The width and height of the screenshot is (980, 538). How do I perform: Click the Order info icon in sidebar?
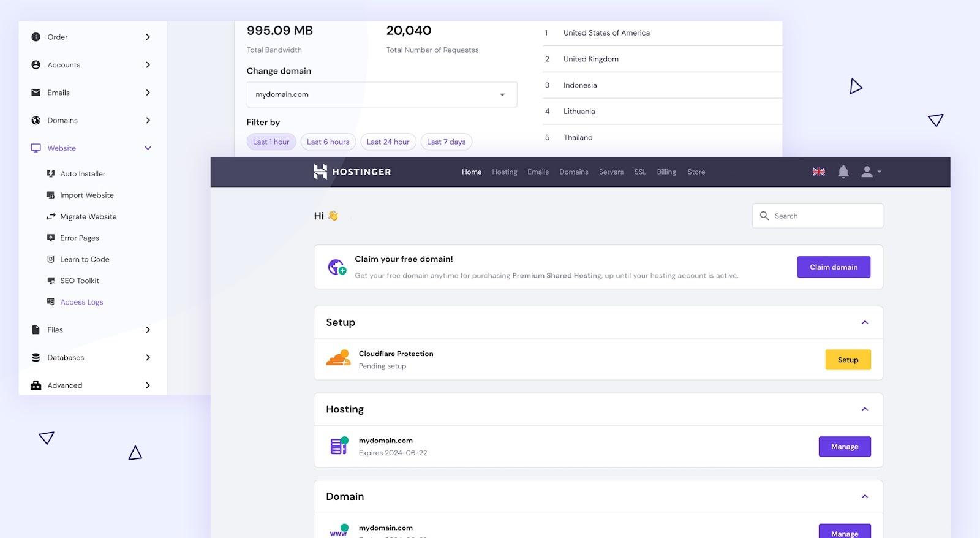point(36,37)
